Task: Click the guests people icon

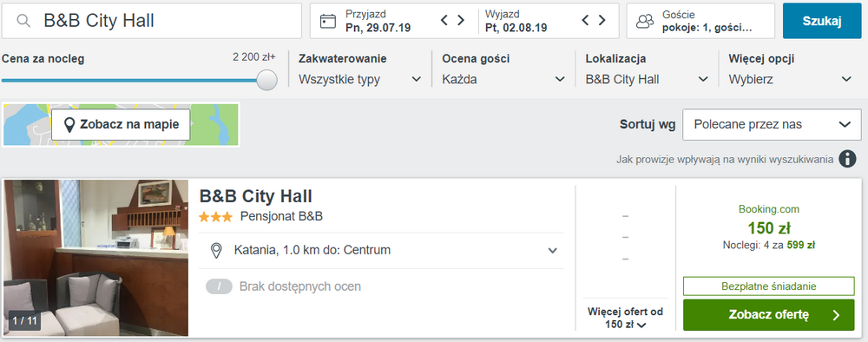Action: pos(645,21)
